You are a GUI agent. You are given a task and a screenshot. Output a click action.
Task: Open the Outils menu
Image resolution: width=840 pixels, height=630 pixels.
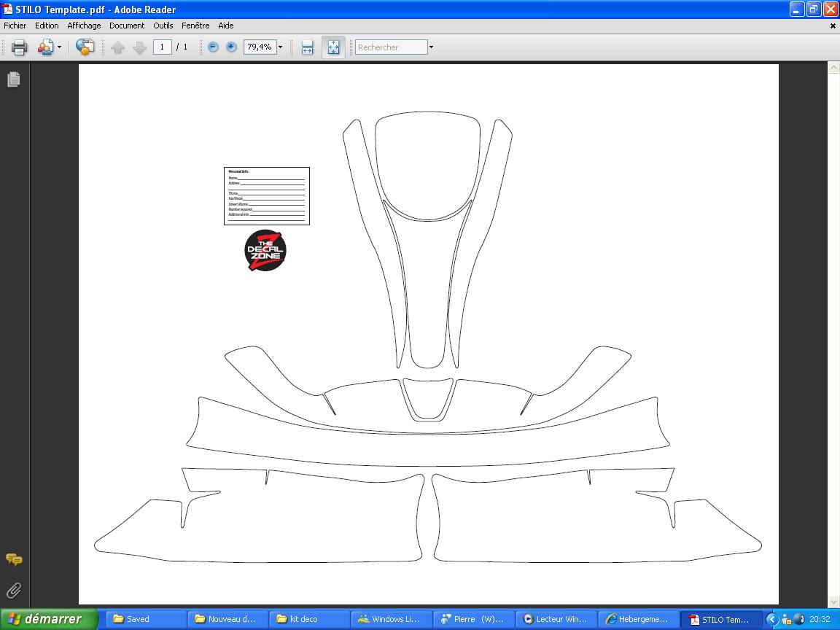[x=163, y=26]
